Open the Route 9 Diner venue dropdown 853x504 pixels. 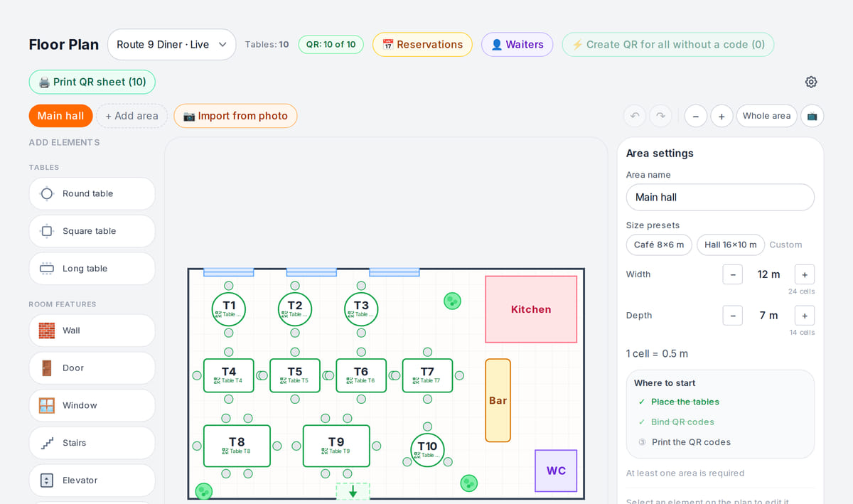point(172,44)
